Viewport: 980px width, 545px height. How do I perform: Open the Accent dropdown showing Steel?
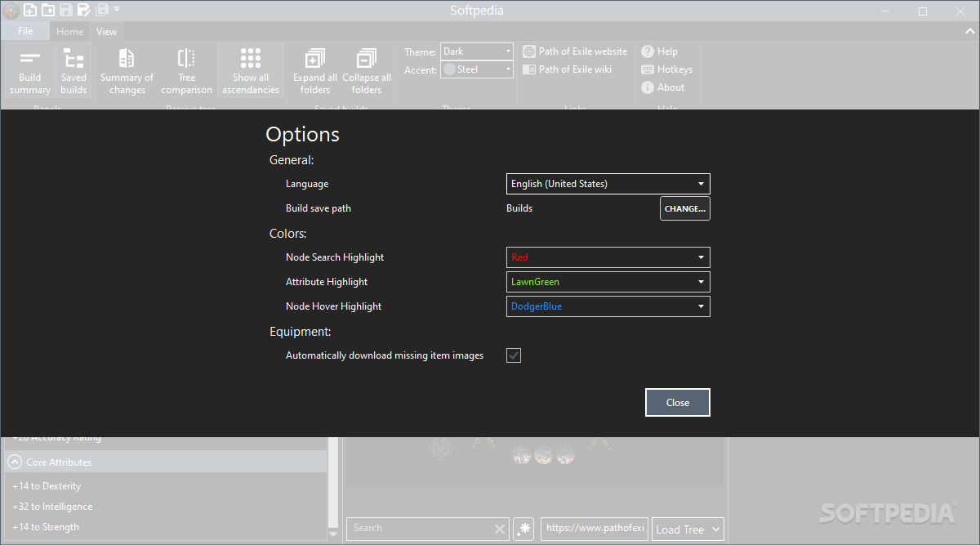[x=477, y=69]
